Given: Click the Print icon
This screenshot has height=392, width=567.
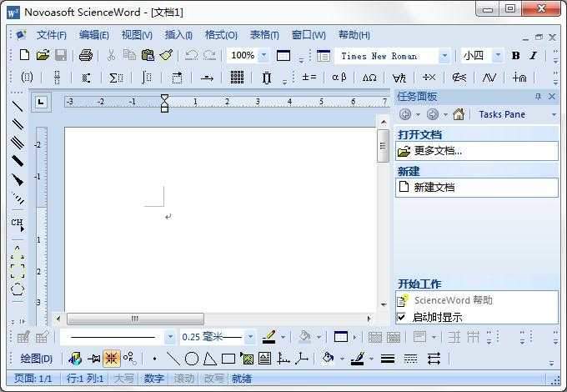Looking at the screenshot, I should click(85, 56).
